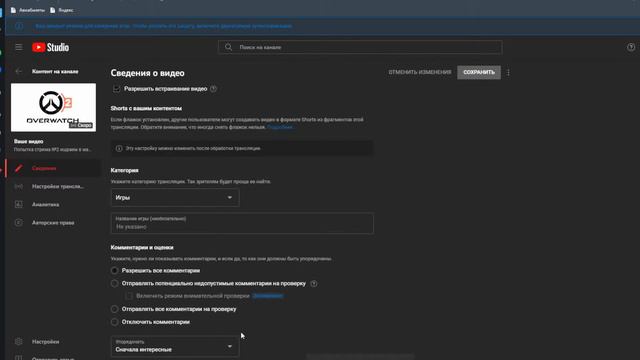Screen dimensions: 640x360
Task: Follow the link beside stricter review mode
Action: (x=268, y=296)
